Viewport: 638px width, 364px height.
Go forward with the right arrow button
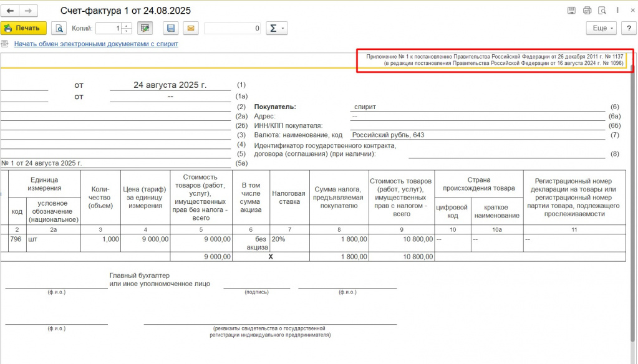pyautogui.click(x=28, y=11)
